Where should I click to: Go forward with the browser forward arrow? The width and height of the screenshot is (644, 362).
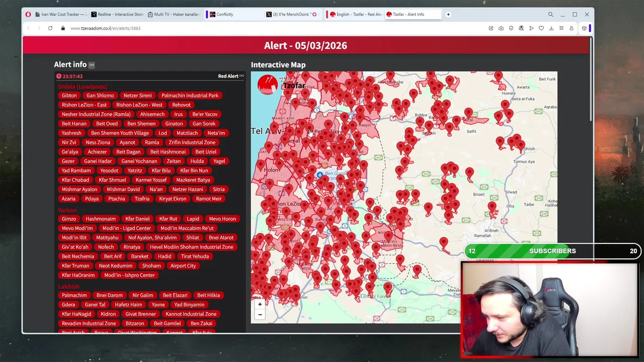pyautogui.click(x=39, y=28)
